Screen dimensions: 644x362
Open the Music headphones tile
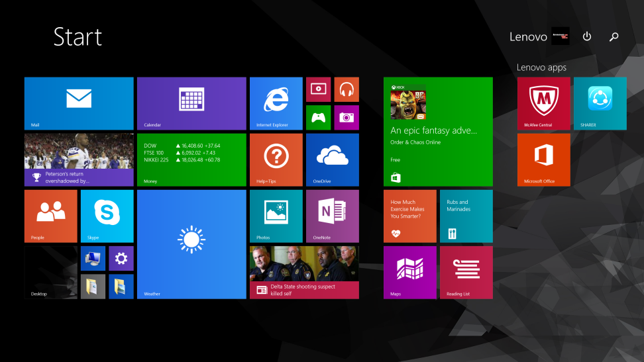347,89
